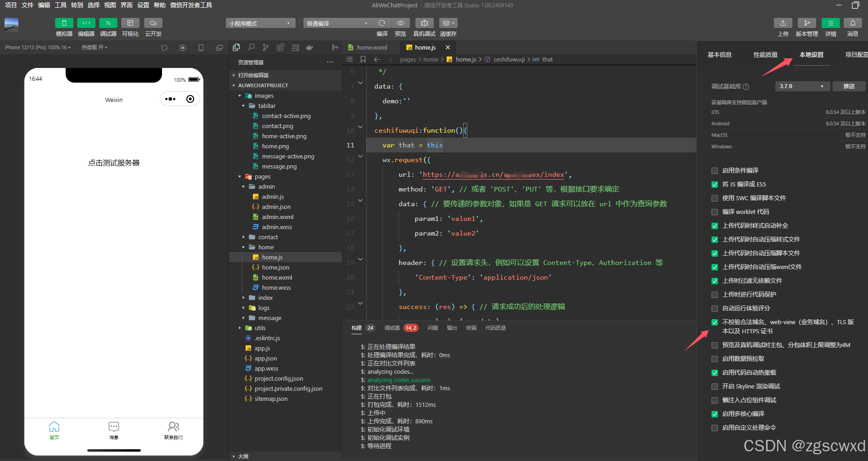
Task: Expand the utils folder
Action: point(260,328)
